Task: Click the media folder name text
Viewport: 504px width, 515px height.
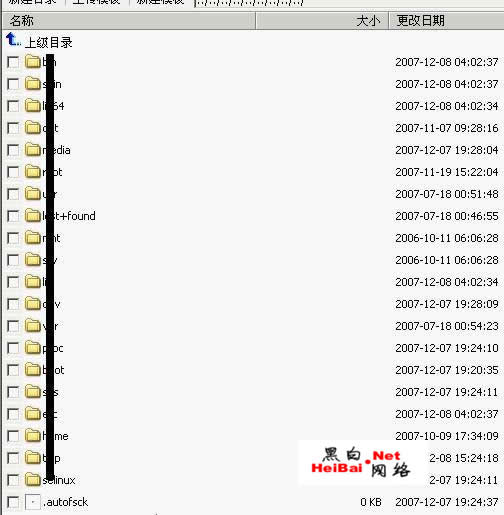Action: click(x=56, y=150)
